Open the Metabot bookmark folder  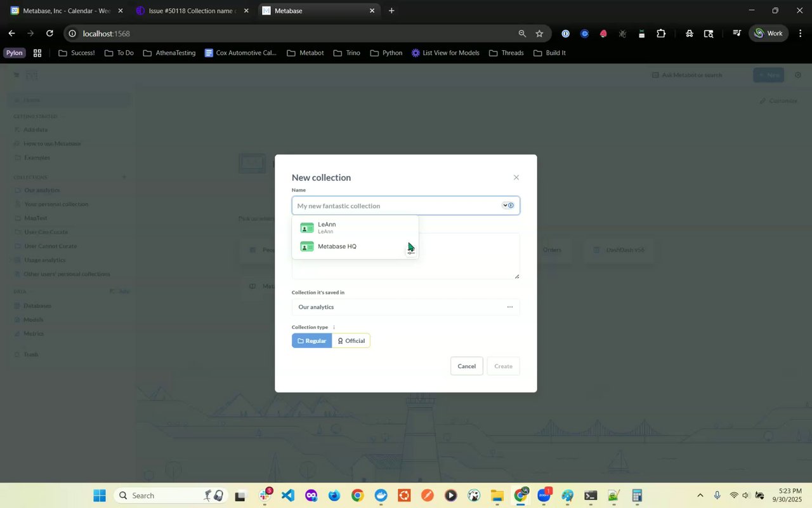point(306,53)
